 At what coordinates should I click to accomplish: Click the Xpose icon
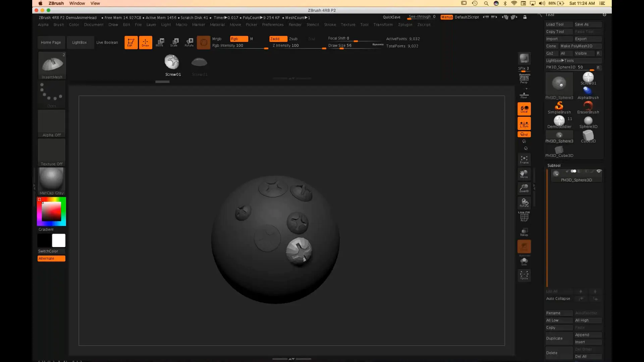tap(524, 275)
